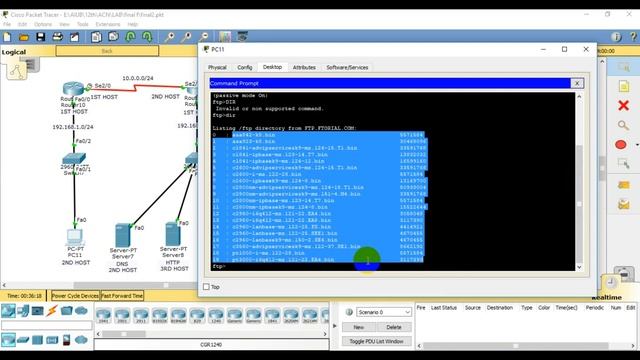Open the drawing palette toolbar icon
This screenshot has height=360, width=640.
pos(225,37)
